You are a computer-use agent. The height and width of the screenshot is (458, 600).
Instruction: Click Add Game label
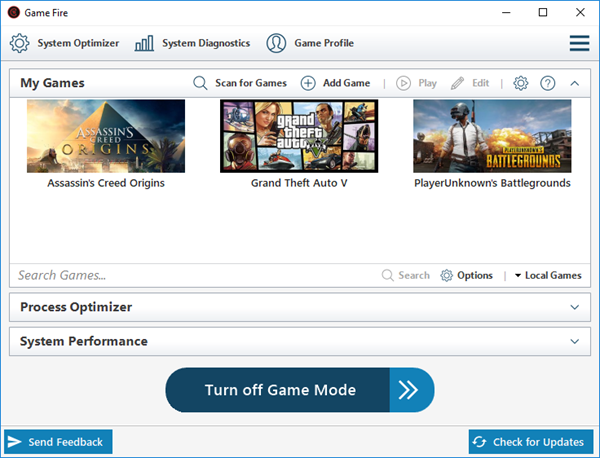pyautogui.click(x=346, y=83)
